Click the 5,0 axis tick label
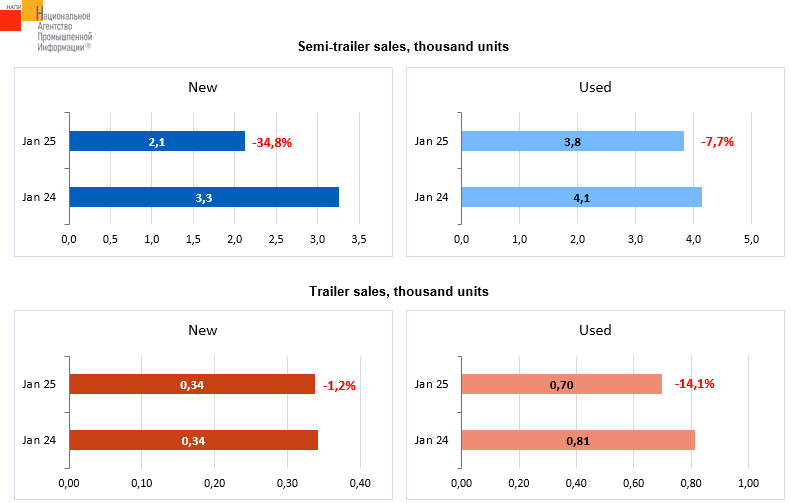 point(752,240)
